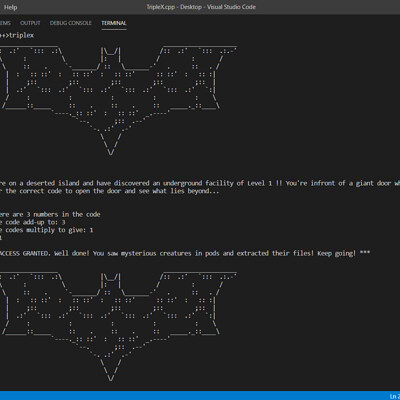Click the 'code add-up to: 3' line

[33, 222]
